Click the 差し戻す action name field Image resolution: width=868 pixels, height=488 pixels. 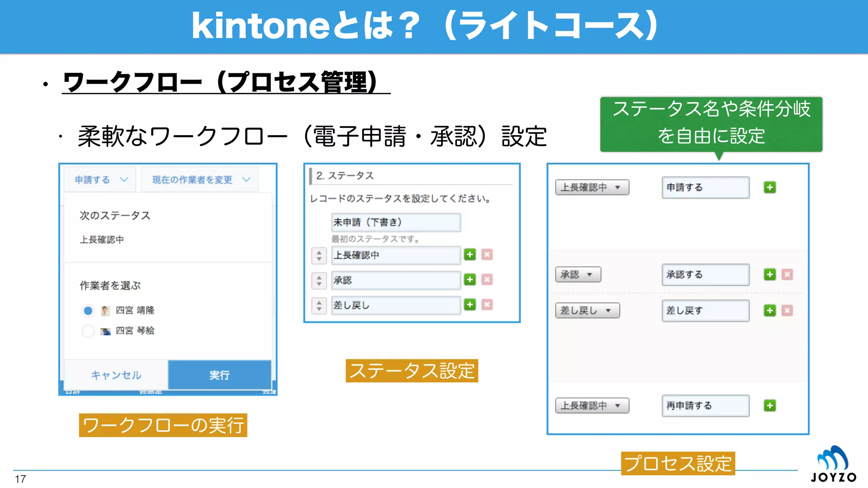pos(706,311)
